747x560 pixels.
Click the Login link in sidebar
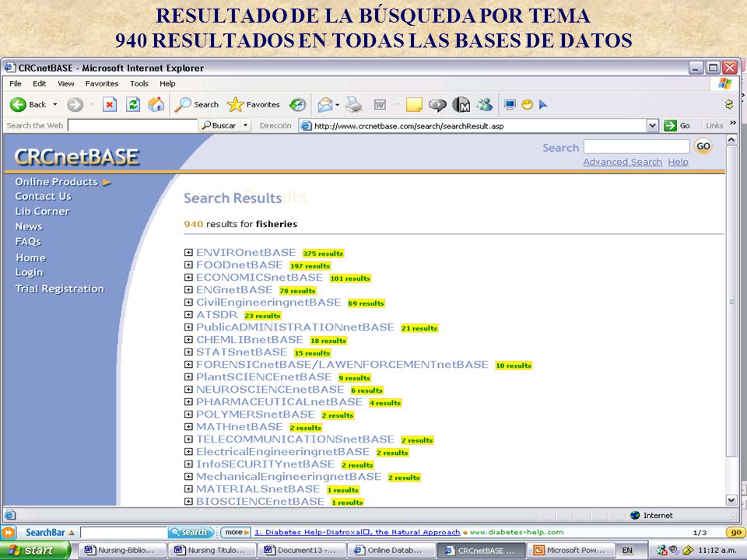29,272
